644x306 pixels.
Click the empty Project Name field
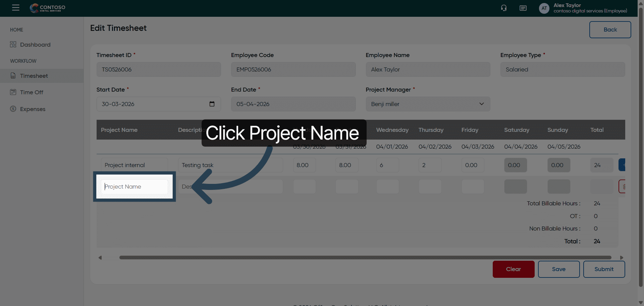135,187
